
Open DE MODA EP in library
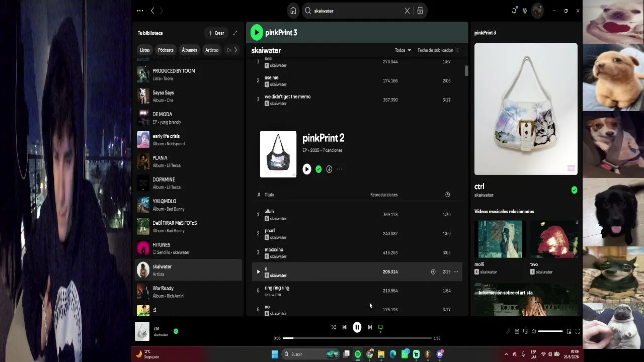pyautogui.click(x=189, y=118)
